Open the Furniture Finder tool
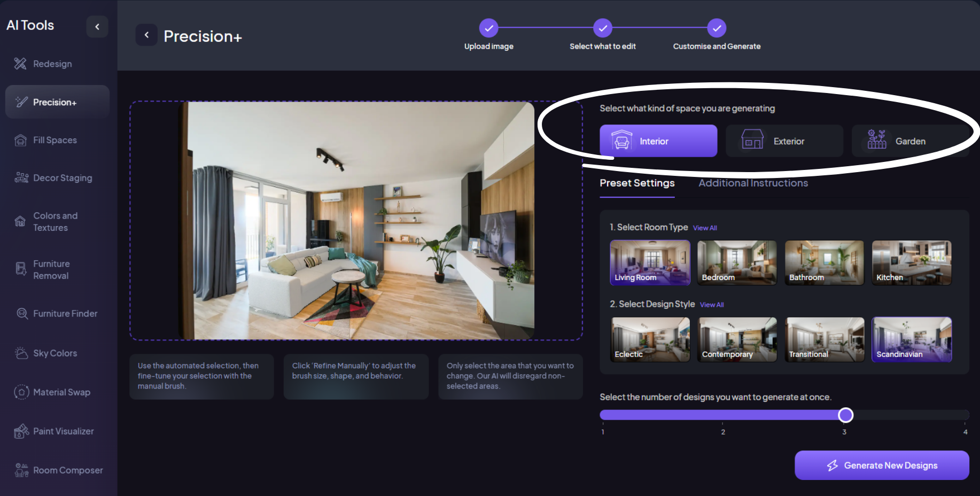Screen dimensions: 980x496 point(65,314)
